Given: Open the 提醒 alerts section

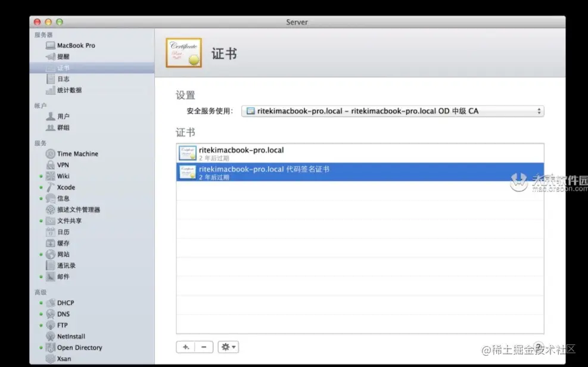Looking at the screenshot, I should (x=58, y=57).
